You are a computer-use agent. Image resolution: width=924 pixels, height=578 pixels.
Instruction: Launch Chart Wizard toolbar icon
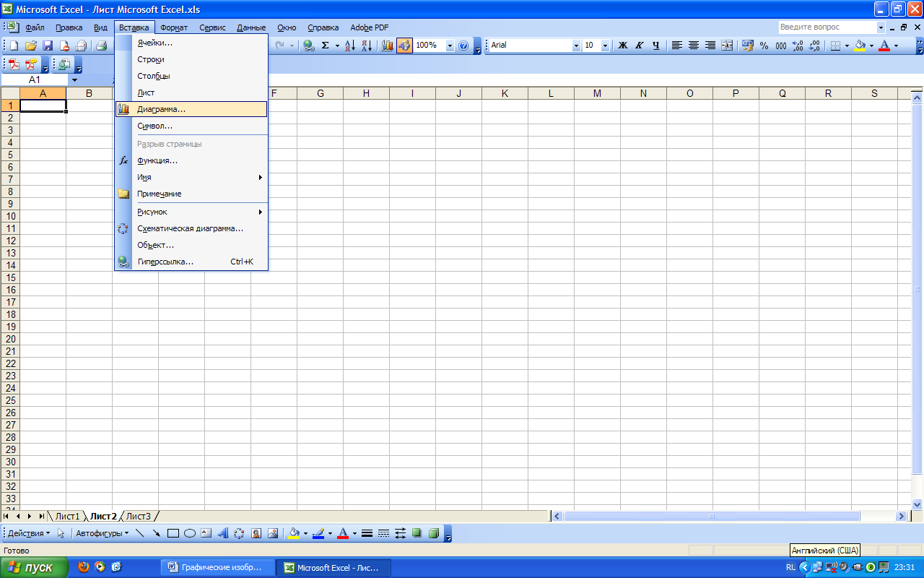(x=388, y=46)
